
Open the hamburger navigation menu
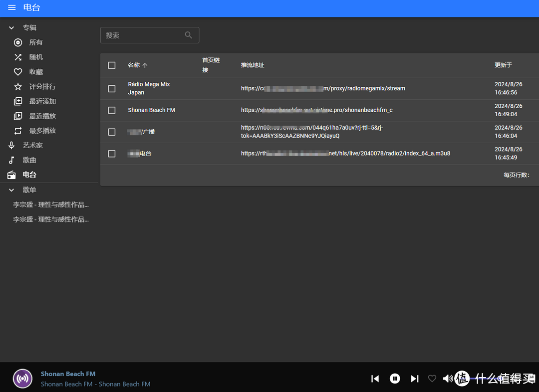point(11,8)
